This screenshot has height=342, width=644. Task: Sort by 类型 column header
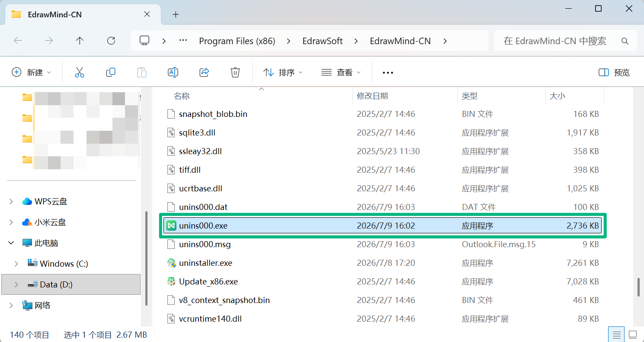469,96
